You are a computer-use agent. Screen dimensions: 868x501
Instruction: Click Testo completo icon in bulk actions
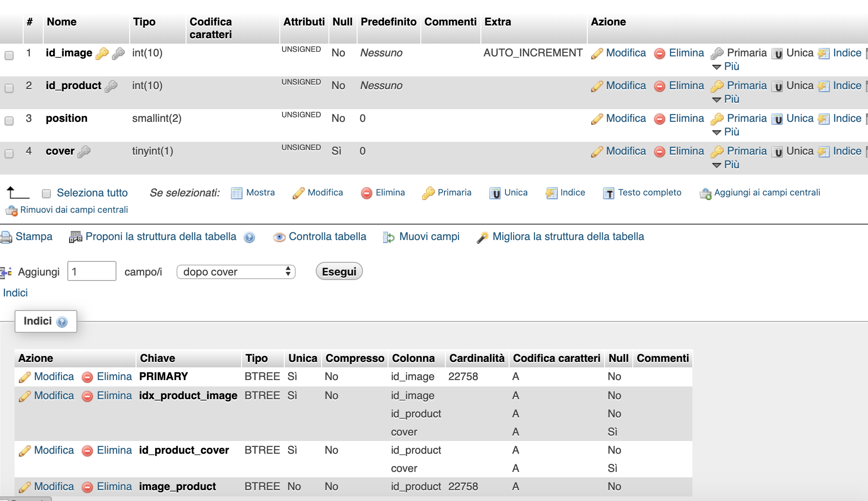pos(608,193)
